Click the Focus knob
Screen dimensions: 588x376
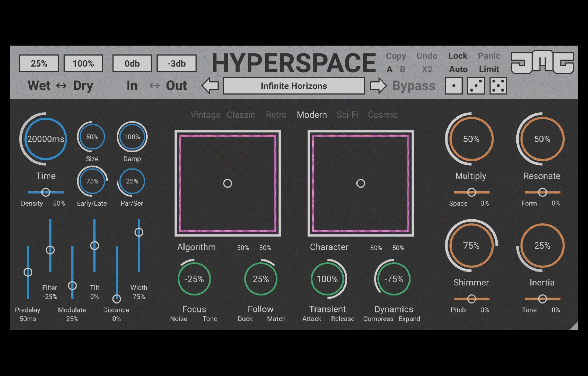(x=194, y=279)
